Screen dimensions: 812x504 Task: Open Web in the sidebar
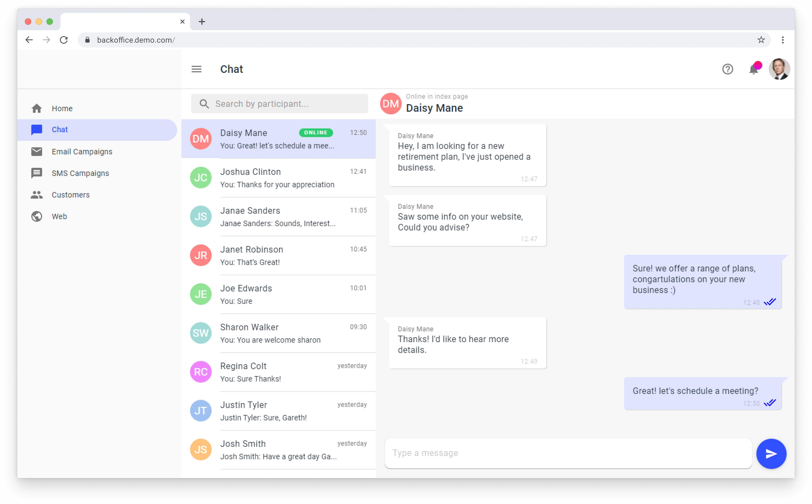(x=97, y=216)
